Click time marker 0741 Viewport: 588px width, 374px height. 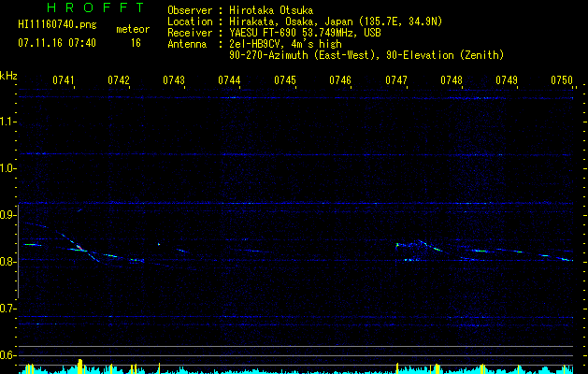(63, 80)
